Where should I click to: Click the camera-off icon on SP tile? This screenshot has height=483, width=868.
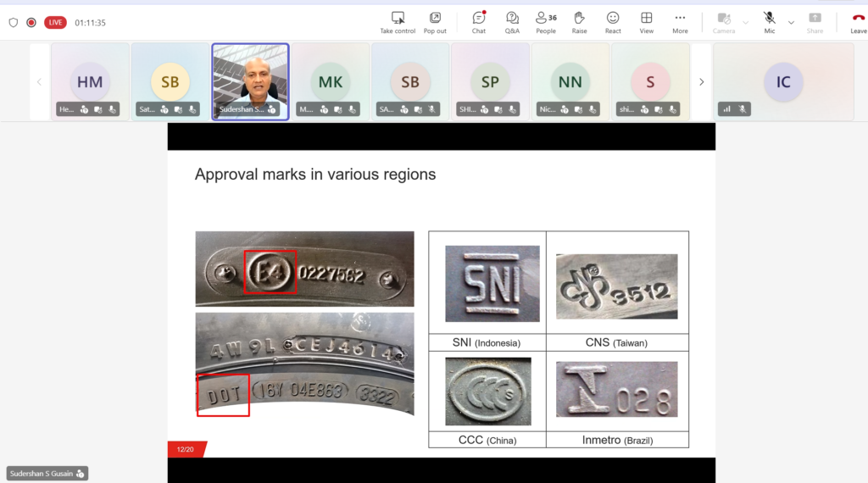coord(498,109)
